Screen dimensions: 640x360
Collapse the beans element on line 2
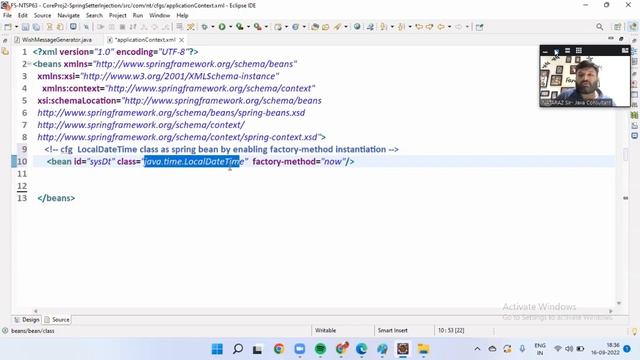pyautogui.click(x=29, y=64)
